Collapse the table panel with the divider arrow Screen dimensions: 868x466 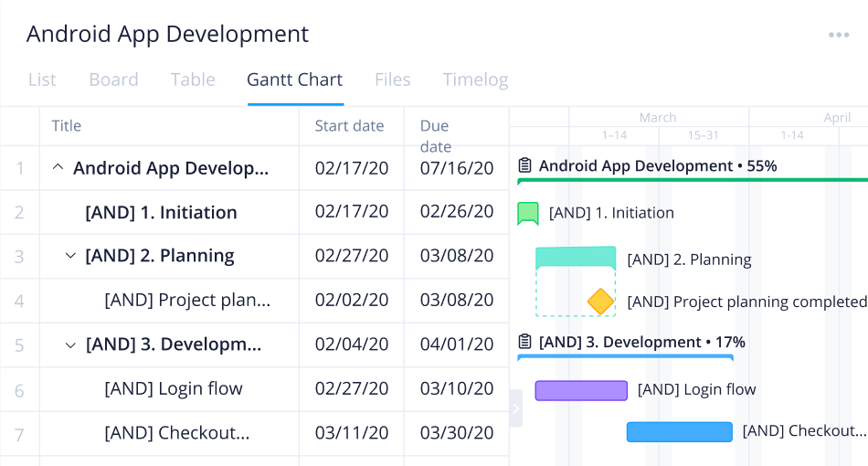(x=515, y=408)
